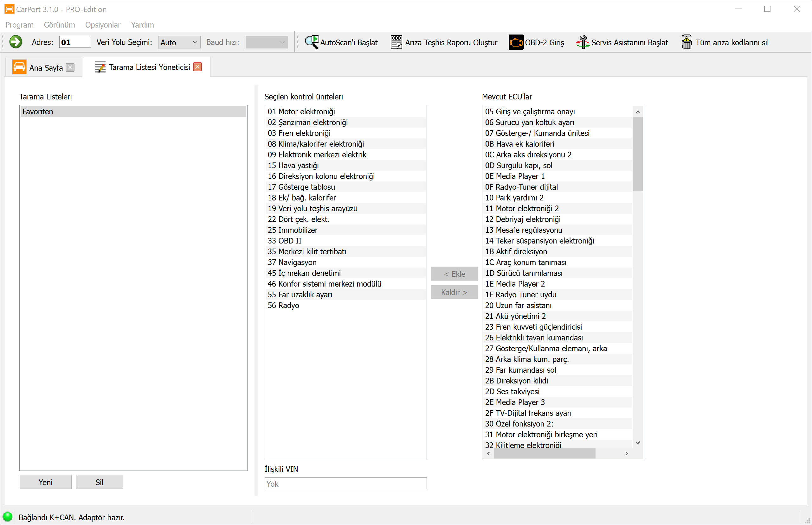This screenshot has width=812, height=525.
Task: Close the Tarama Listesi Yöneticisi tab
Action: (x=197, y=67)
